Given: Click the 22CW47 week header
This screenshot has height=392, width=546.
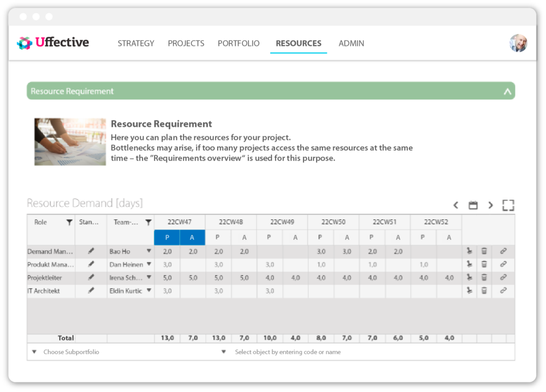Looking at the screenshot, I should [179, 222].
